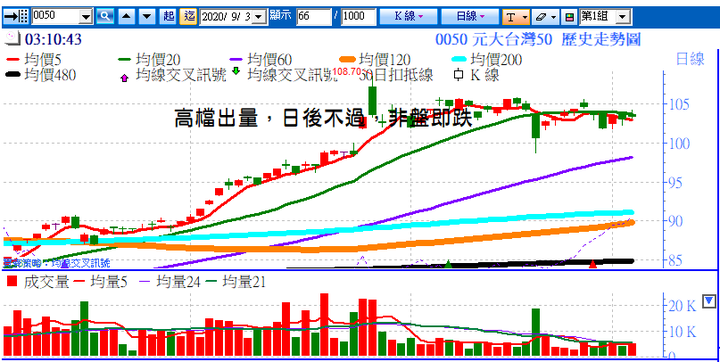
Task: Toggle the 均價20 green legend line
Action: 149,59
